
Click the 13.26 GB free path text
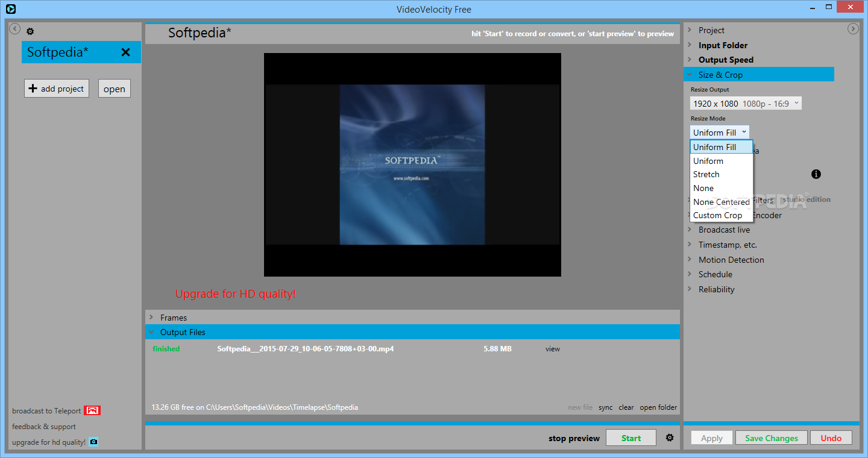tap(255, 407)
